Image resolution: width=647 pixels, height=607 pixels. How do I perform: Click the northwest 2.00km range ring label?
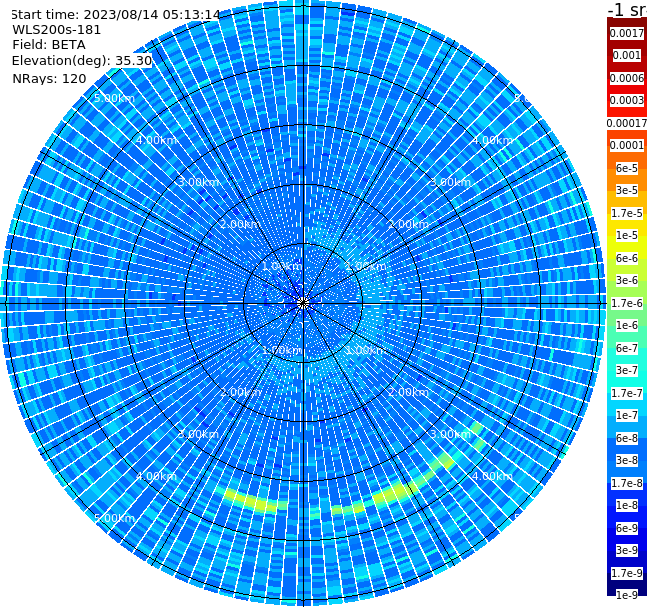tap(240, 224)
